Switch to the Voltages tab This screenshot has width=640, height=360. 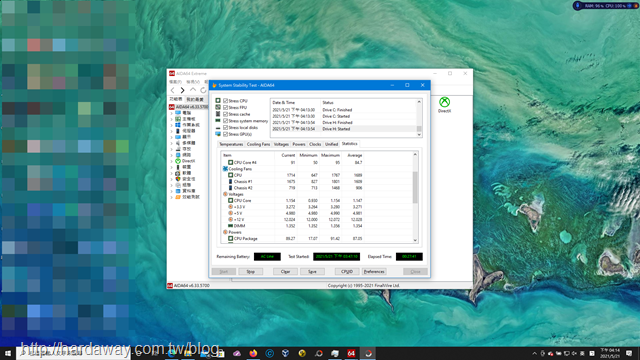[281, 144]
